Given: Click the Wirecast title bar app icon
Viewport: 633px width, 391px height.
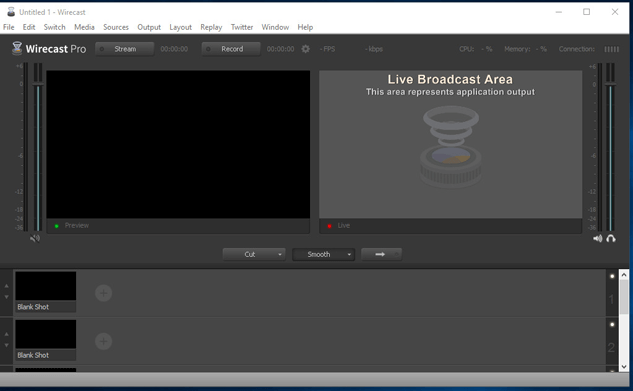Looking at the screenshot, I should (11, 12).
